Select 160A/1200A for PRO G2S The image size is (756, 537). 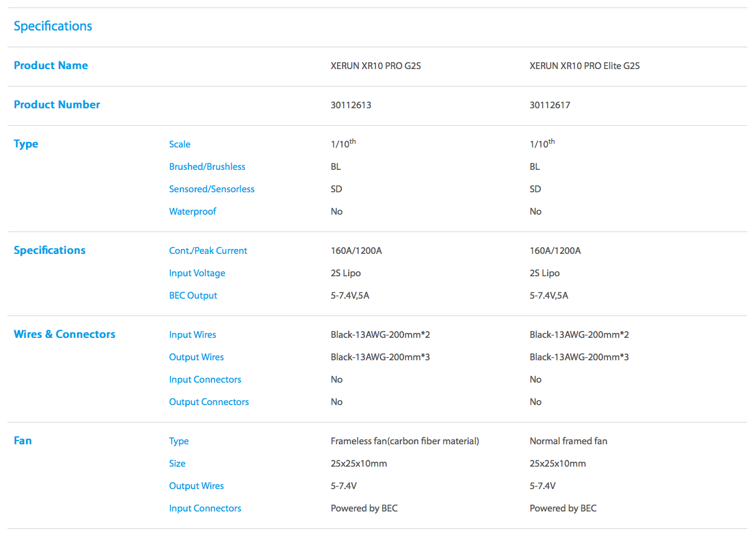tap(356, 251)
